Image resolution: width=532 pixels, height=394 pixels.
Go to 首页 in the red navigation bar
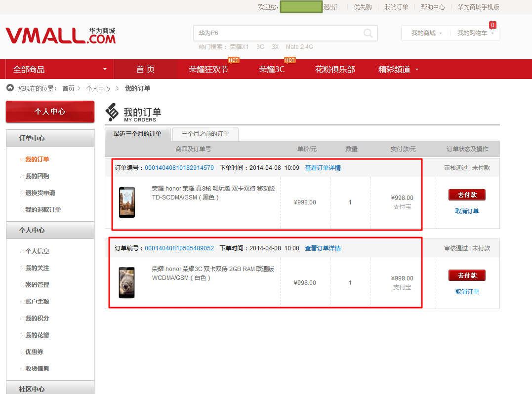click(x=146, y=70)
